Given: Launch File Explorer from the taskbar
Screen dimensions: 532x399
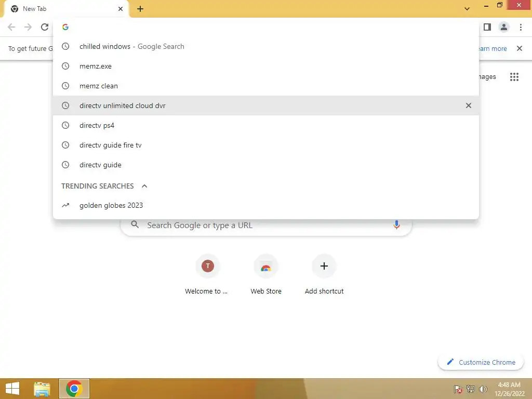Looking at the screenshot, I should pyautogui.click(x=42, y=389).
